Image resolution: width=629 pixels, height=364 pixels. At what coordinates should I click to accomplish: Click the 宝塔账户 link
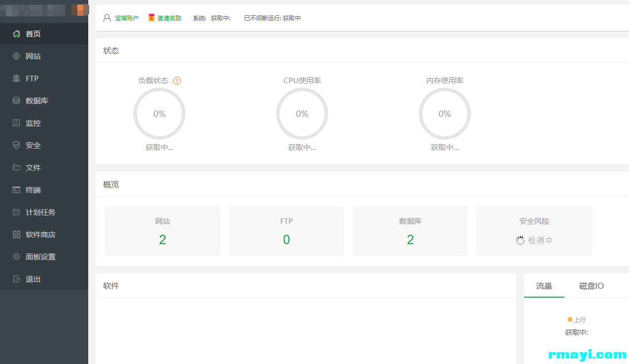[x=126, y=18]
